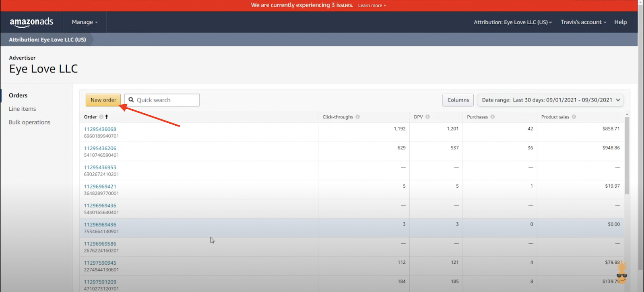Click the 185 DPV cell

tap(455, 282)
